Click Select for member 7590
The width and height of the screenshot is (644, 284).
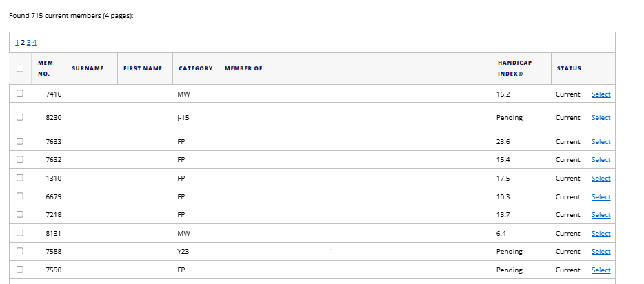(601, 270)
